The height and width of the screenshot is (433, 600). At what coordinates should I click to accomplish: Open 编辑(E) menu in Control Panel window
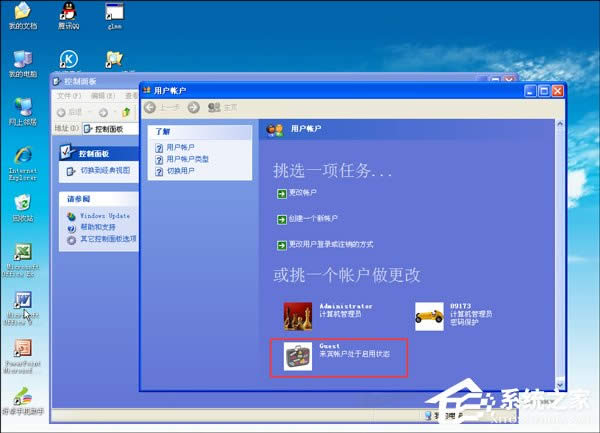101,95
